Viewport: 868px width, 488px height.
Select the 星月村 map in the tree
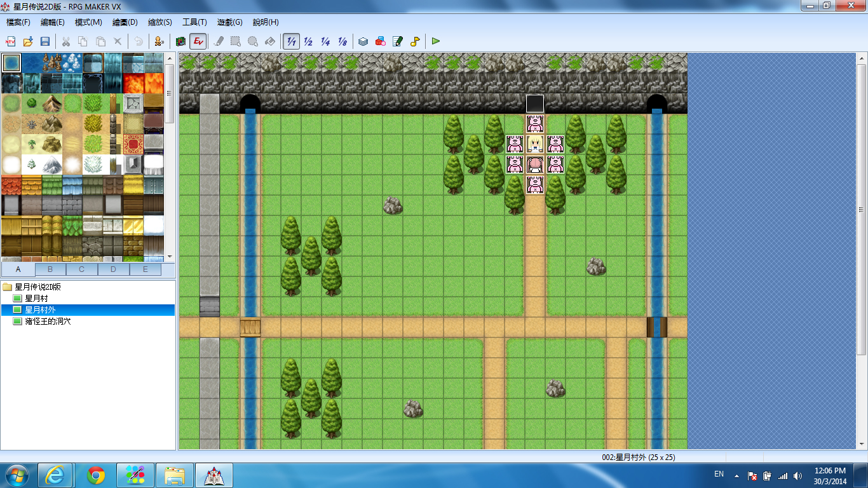(x=36, y=299)
